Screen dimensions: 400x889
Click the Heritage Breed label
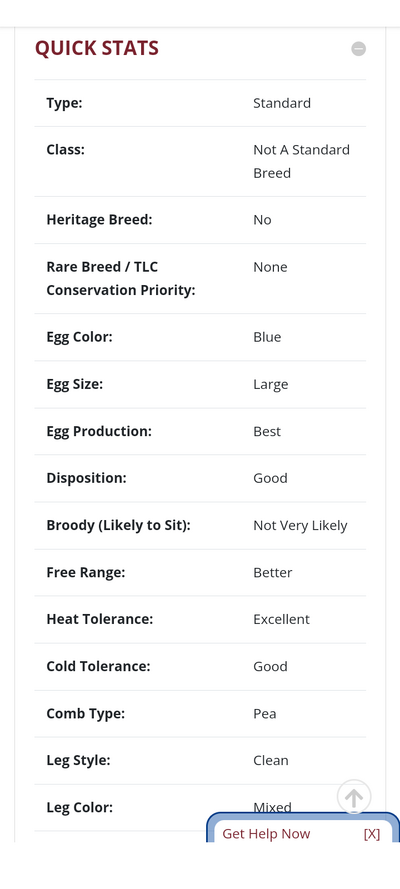pyautogui.click(x=99, y=219)
